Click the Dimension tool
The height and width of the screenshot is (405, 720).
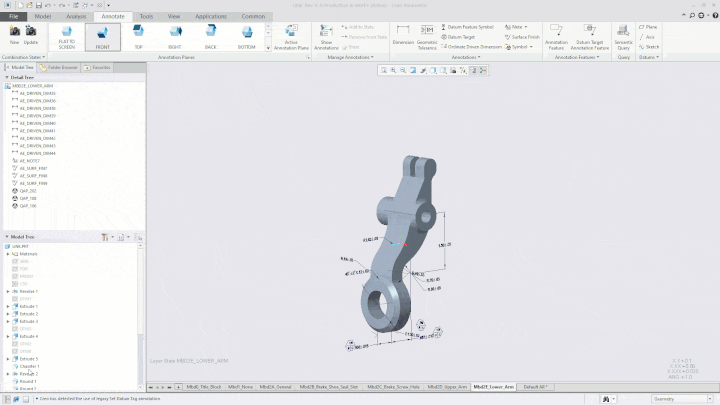403,37
